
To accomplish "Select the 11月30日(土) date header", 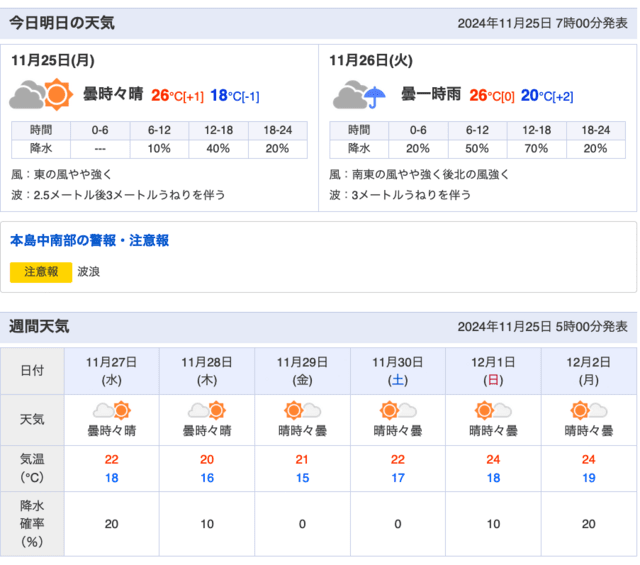I will [x=398, y=371].
